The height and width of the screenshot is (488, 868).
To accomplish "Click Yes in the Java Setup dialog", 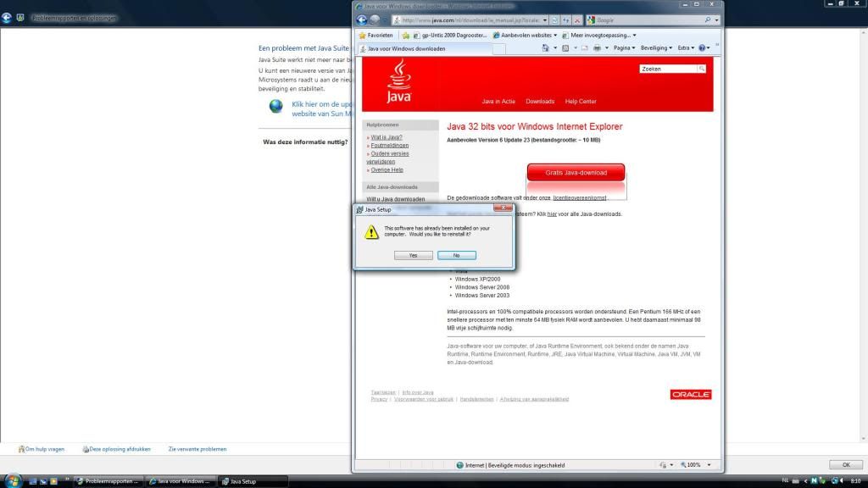I will [414, 255].
